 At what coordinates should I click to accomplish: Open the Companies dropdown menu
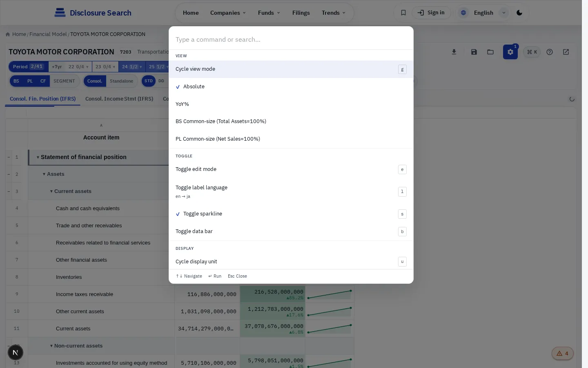(228, 13)
